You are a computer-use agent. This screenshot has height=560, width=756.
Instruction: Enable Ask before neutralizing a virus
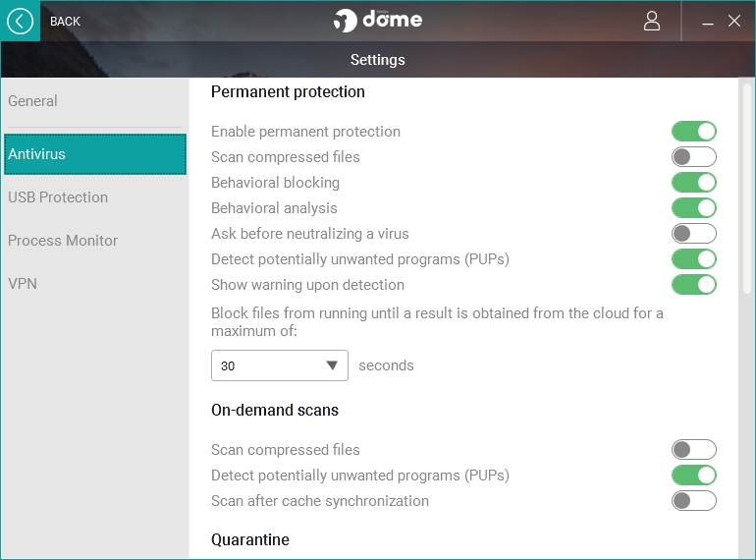693,234
